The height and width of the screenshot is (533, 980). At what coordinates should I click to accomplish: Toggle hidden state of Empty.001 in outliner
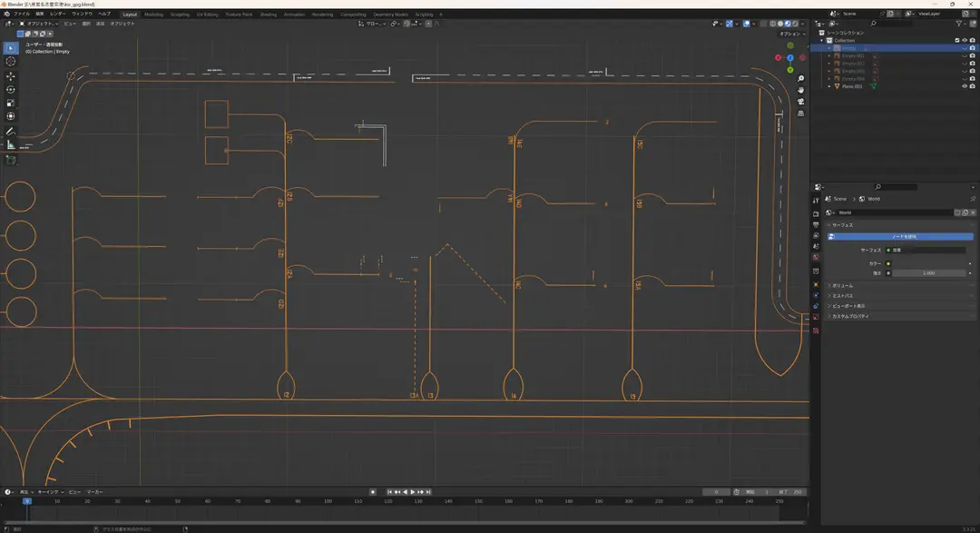point(965,55)
